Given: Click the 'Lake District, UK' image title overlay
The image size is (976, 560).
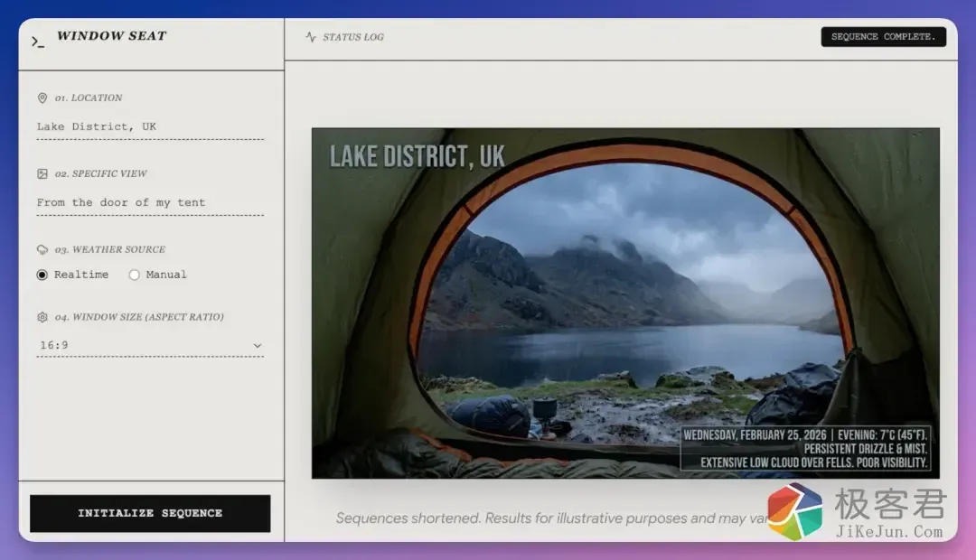Looking at the screenshot, I should coord(417,156).
